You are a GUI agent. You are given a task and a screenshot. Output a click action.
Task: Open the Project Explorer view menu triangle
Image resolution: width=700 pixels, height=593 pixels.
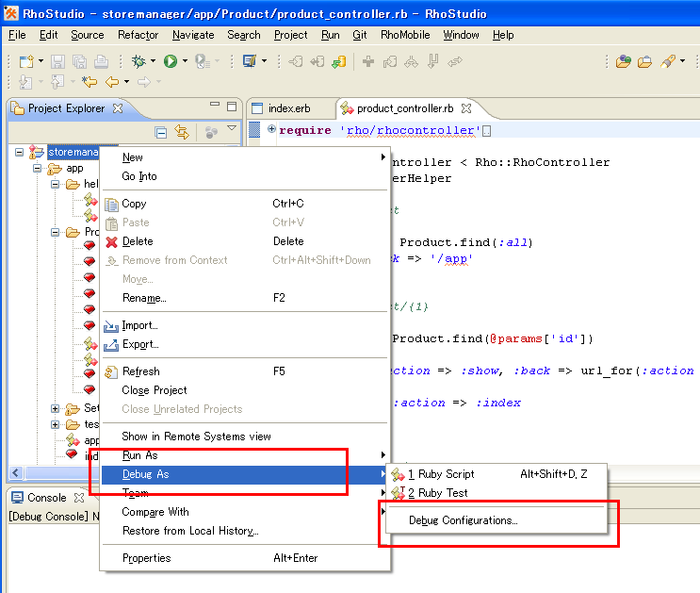(x=231, y=128)
